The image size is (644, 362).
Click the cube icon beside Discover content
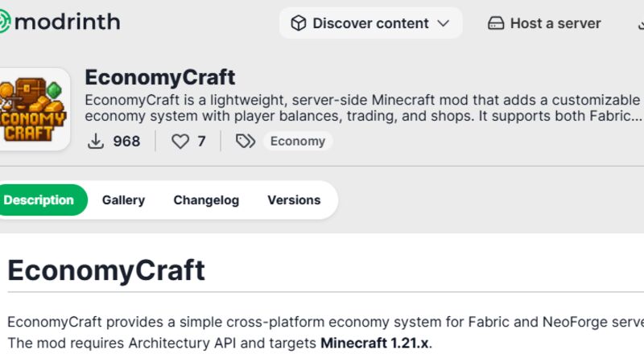tap(299, 23)
